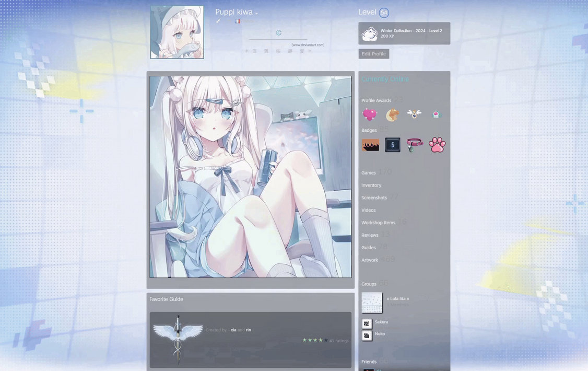This screenshot has width=588, height=371.
Task: Click the 100+ badge icon
Action: (370, 145)
